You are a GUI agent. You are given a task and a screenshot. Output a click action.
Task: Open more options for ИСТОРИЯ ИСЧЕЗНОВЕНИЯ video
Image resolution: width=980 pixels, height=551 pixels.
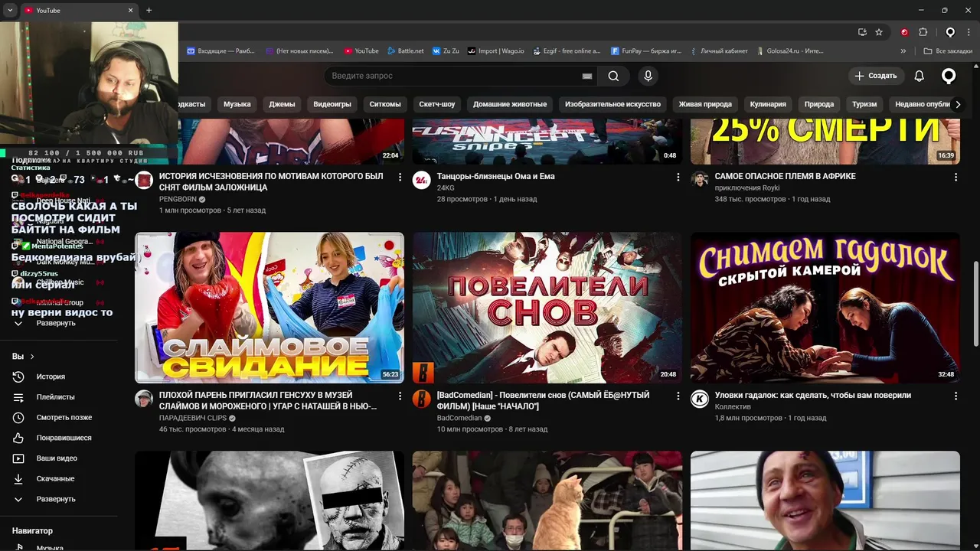tap(400, 177)
